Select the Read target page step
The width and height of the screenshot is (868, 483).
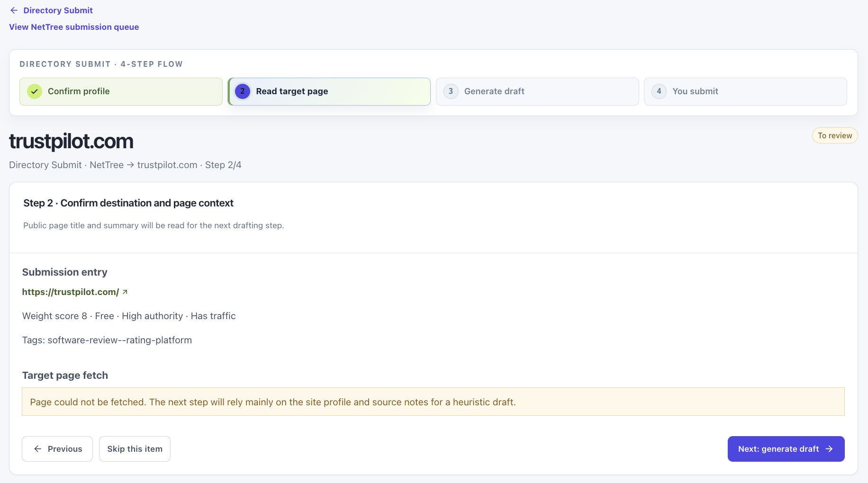click(329, 91)
